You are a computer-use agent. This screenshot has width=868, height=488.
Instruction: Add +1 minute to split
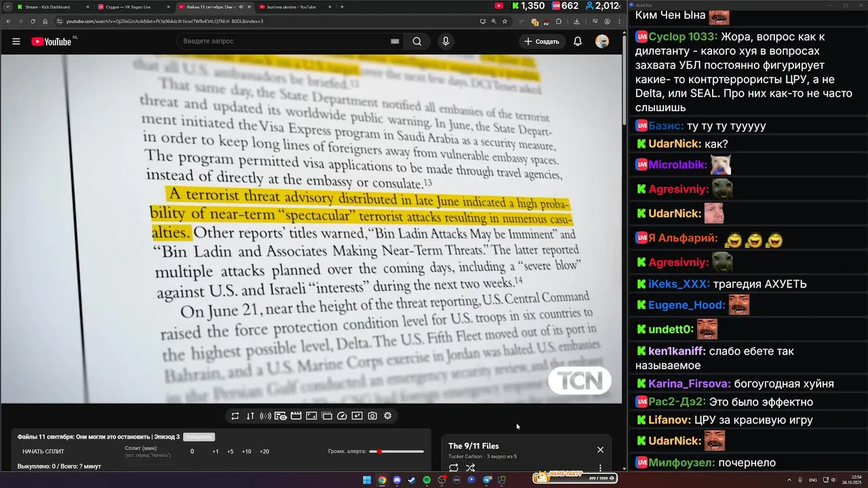pyautogui.click(x=215, y=451)
